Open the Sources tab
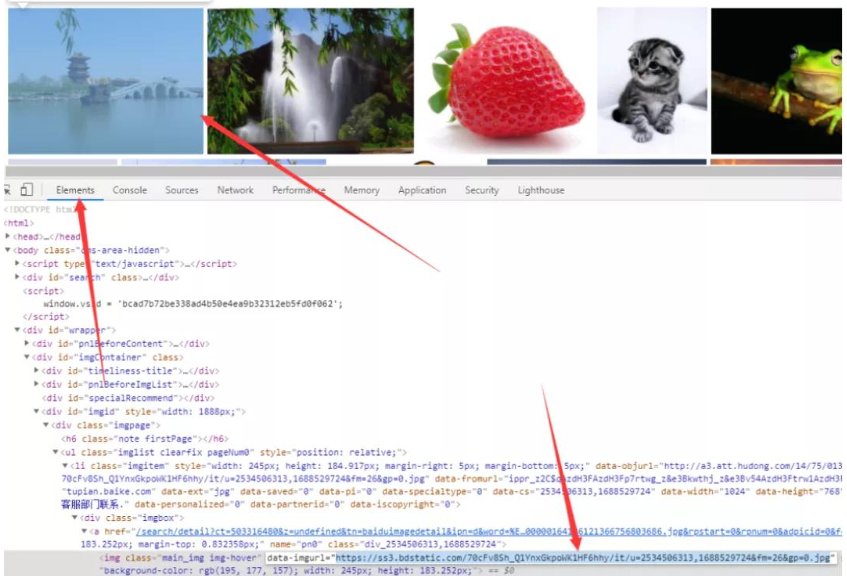 pos(182,190)
